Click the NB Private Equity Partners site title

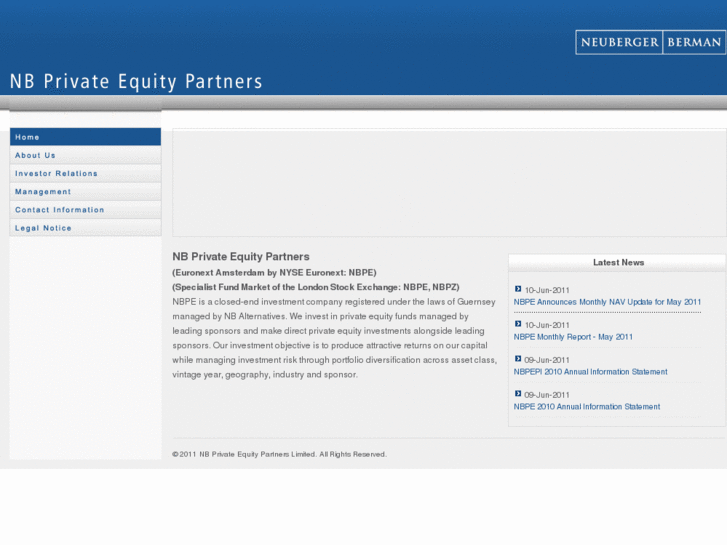coord(136,82)
